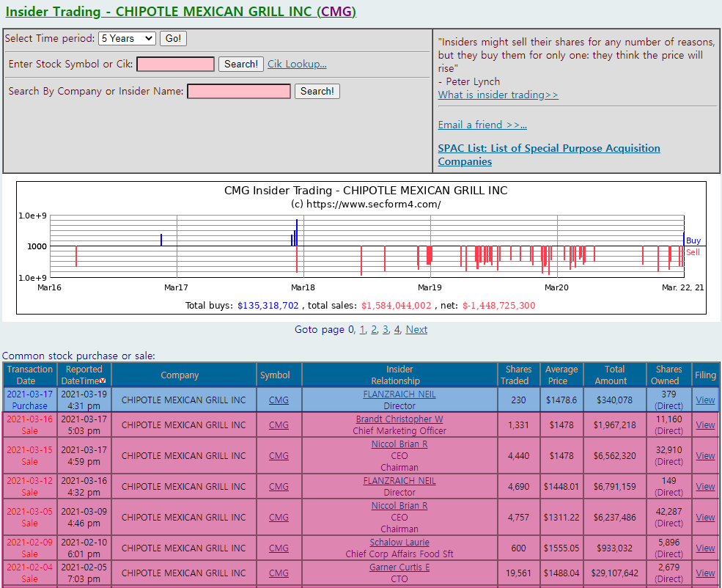Screen dimensions: 722x588
Task: Select the $1555.05 average price cell
Action: [x=561, y=548]
